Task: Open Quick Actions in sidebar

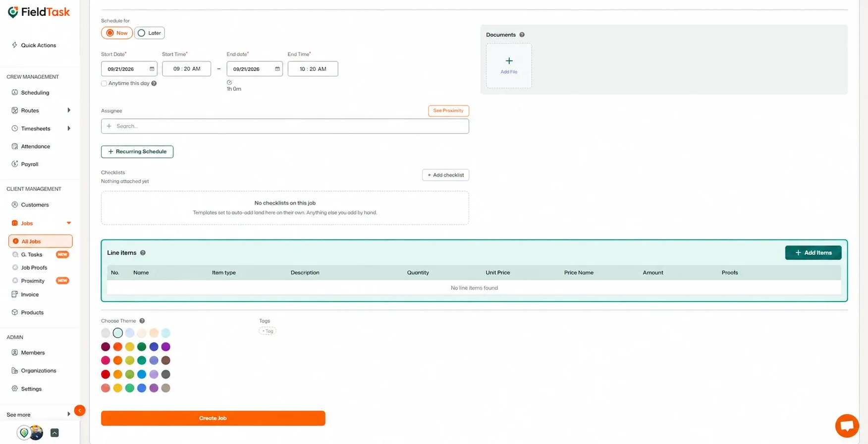Action: tap(38, 45)
